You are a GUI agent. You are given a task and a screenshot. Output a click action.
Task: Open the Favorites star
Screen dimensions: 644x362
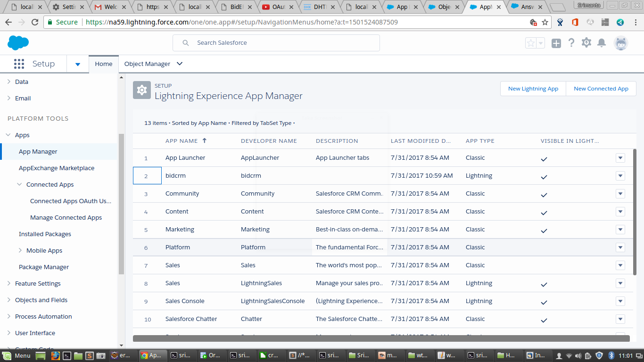(x=531, y=43)
